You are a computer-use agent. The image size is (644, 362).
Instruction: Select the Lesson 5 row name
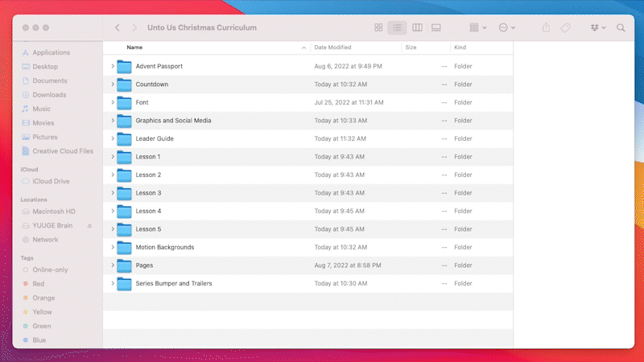(148, 229)
